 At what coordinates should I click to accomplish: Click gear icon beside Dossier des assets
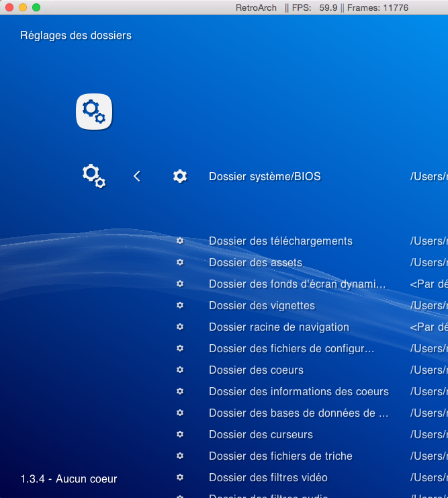tap(180, 262)
